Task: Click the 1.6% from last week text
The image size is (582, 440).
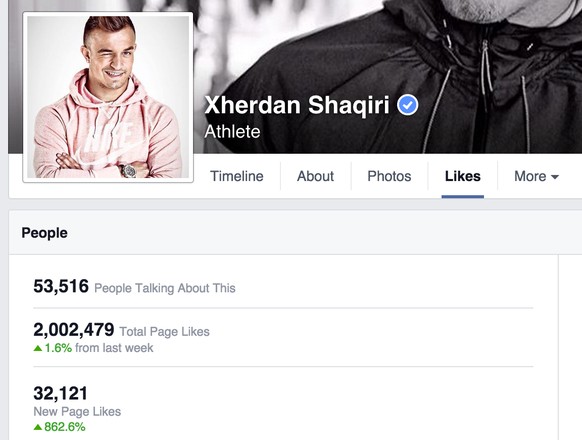Action: 99,348
